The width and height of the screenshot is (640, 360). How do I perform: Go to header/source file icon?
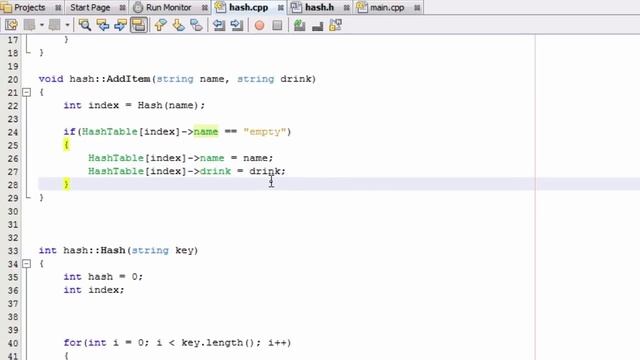[335, 25]
